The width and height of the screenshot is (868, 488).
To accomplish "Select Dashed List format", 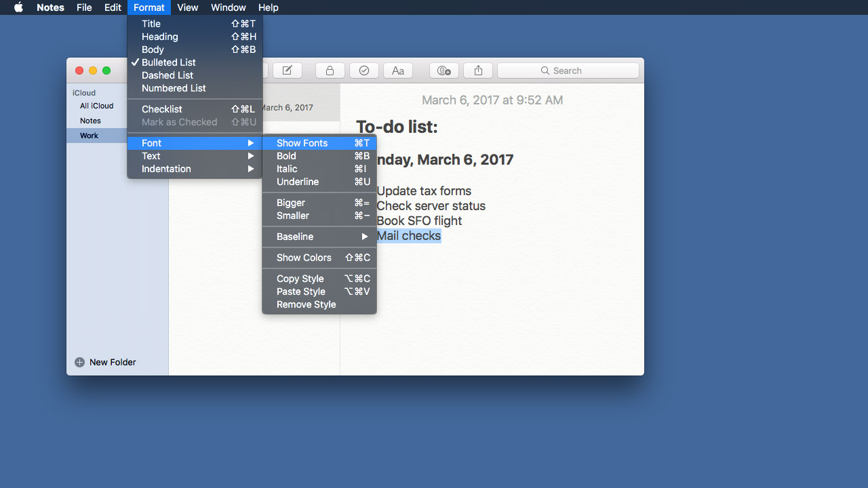I will (195, 75).
